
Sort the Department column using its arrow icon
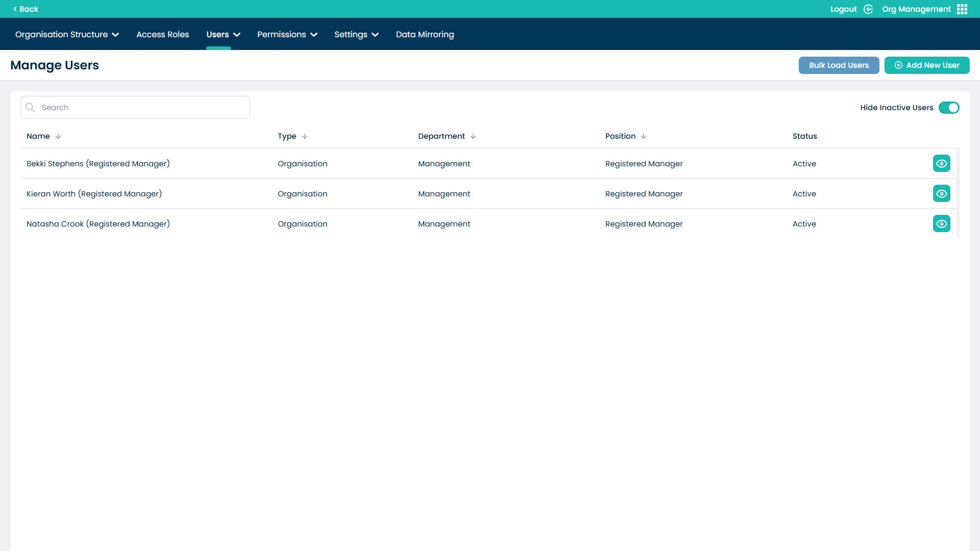pos(473,136)
